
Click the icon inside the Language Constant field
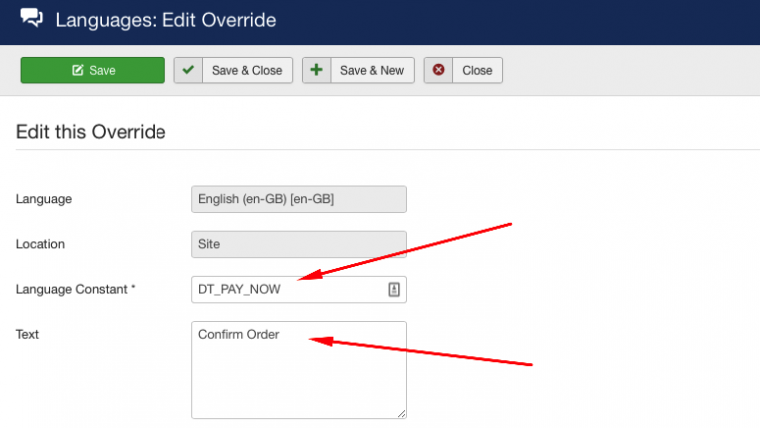click(394, 289)
